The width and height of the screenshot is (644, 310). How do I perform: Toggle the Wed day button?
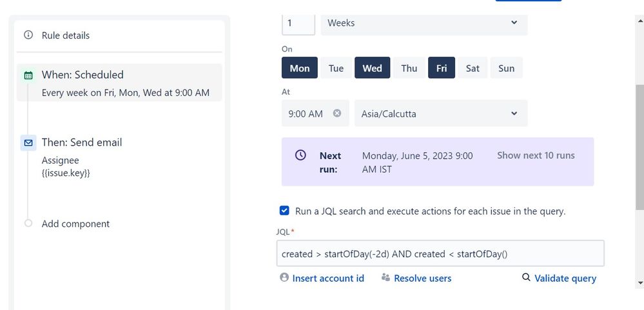coord(372,68)
